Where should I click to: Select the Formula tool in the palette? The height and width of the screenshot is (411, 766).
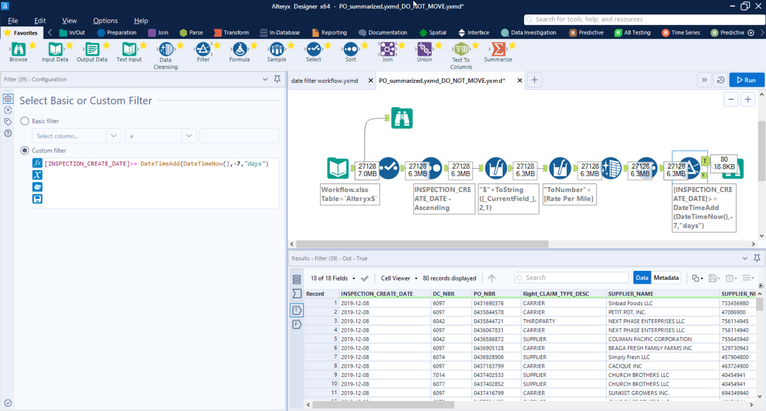(239, 50)
